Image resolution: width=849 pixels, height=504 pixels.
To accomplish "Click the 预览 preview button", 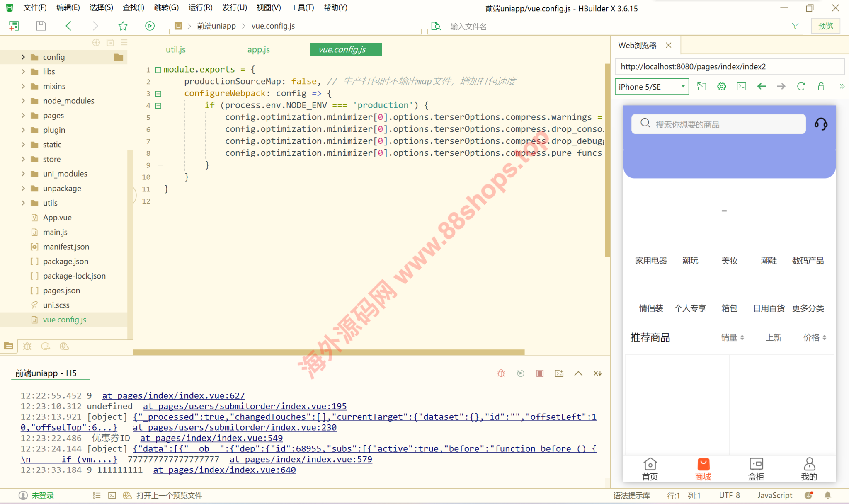I will coord(825,26).
